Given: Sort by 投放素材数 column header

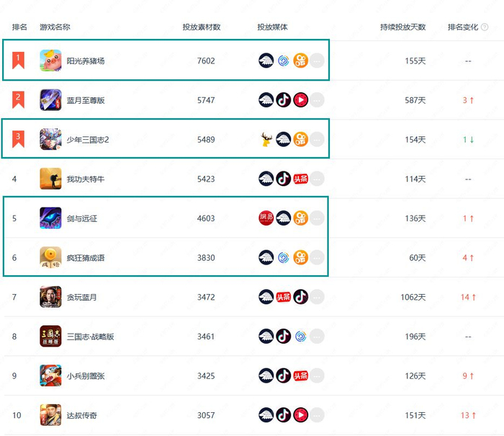Looking at the screenshot, I should pyautogui.click(x=202, y=27).
